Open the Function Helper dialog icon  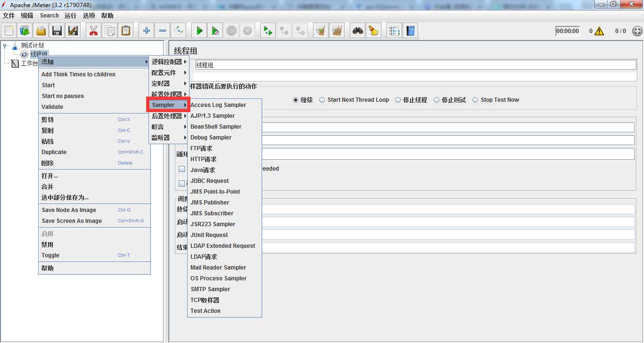click(395, 31)
